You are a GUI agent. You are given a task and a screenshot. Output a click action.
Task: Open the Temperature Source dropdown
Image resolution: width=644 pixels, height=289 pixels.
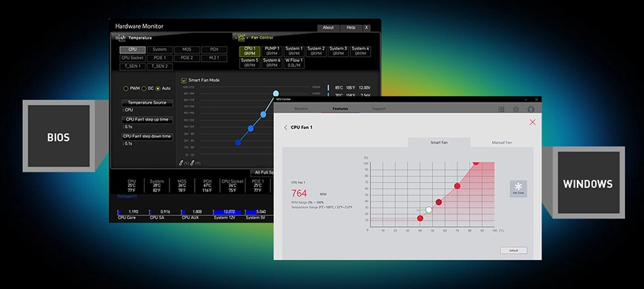pyautogui.click(x=147, y=102)
